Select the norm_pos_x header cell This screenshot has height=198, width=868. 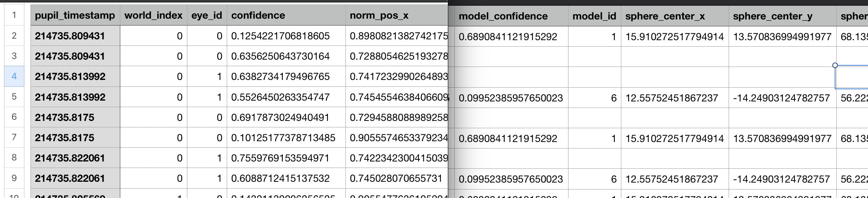[396, 15]
